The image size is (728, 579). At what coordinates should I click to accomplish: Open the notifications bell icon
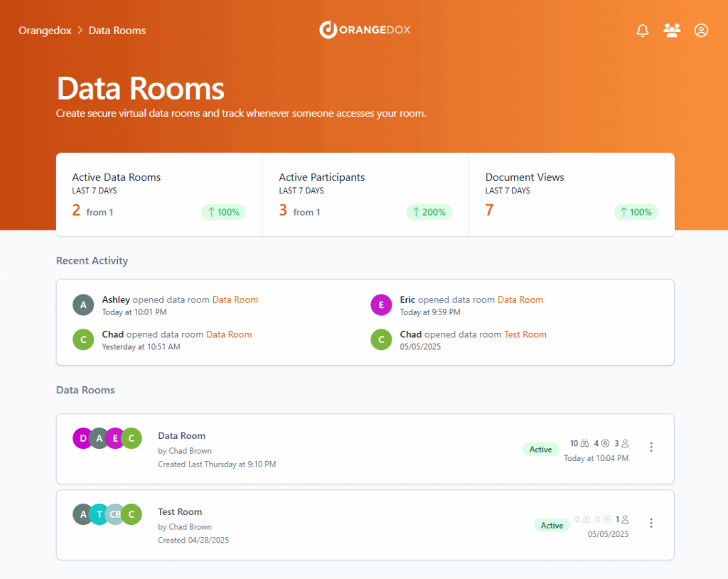[642, 30]
